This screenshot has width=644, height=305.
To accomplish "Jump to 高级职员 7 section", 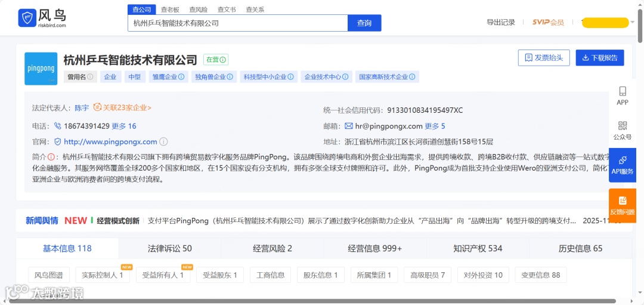I will 428,275.
